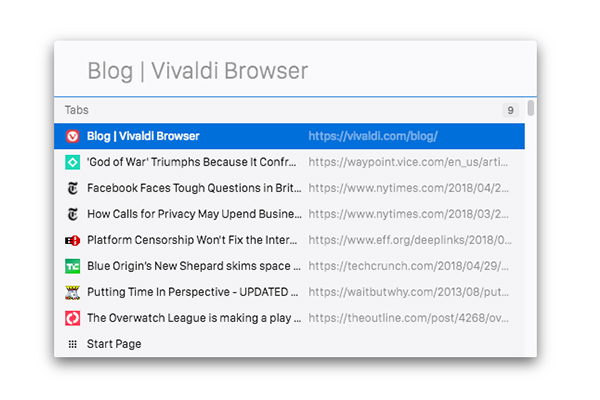This screenshot has height=400, width=600.
Task: Click the green Waypoint favicon for God of War
Action: pos(73,162)
